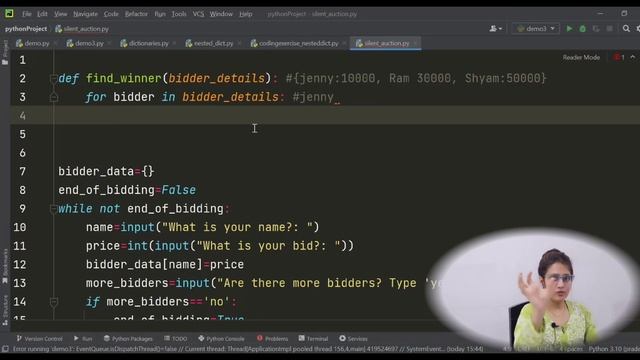This screenshot has height=360, width=640.
Task: Open the File menu
Action: click(x=27, y=14)
